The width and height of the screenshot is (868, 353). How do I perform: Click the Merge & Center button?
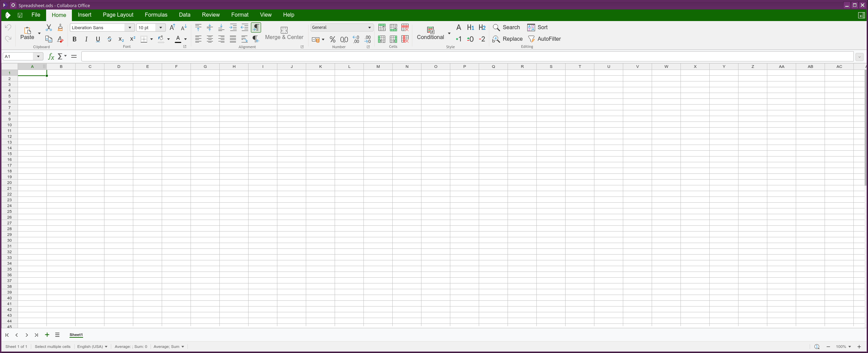pos(284,33)
